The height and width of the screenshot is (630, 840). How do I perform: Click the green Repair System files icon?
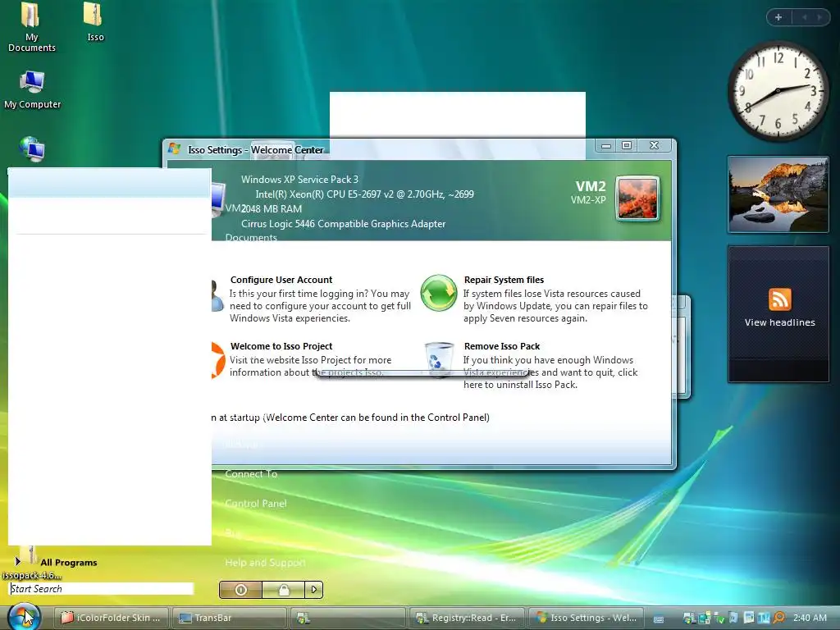(x=438, y=293)
